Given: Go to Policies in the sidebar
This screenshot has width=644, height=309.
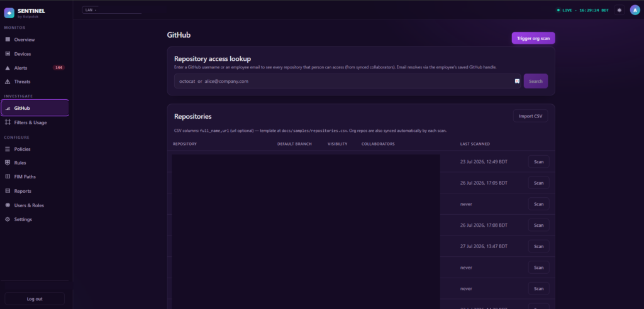Looking at the screenshot, I should coord(35,149).
